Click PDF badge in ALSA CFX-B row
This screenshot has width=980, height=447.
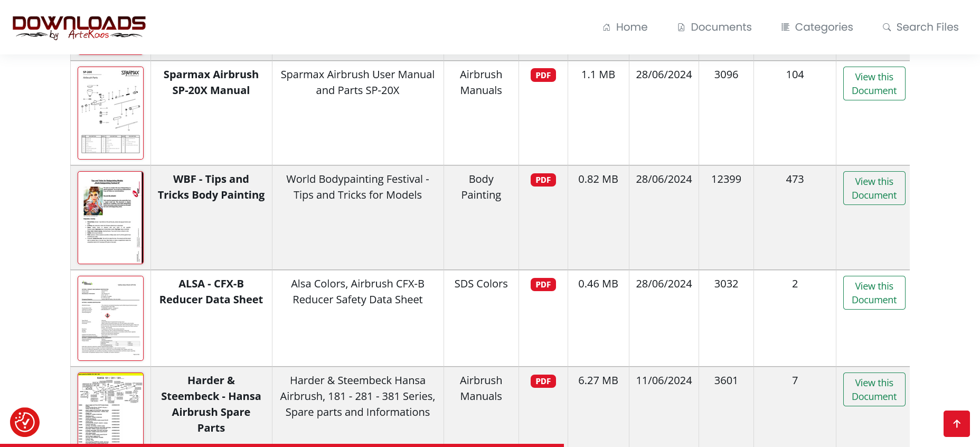coord(543,284)
